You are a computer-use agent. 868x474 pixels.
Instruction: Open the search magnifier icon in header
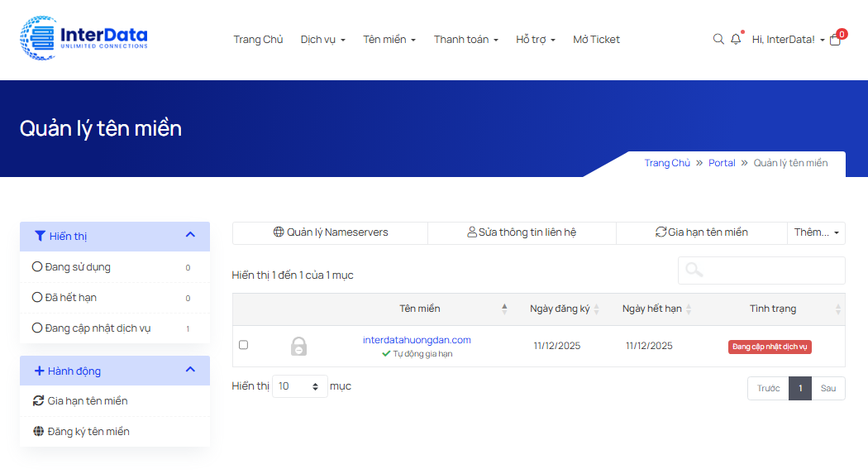[718, 39]
